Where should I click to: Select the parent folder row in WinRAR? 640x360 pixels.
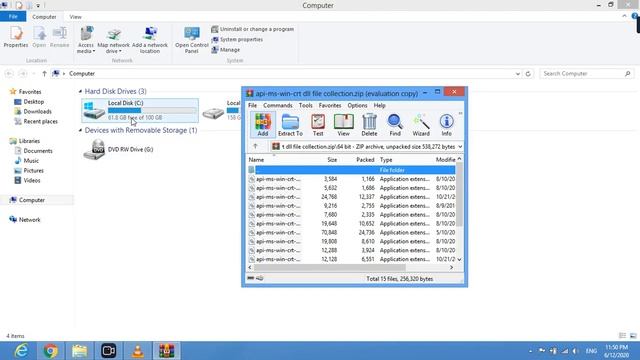tap(351, 170)
